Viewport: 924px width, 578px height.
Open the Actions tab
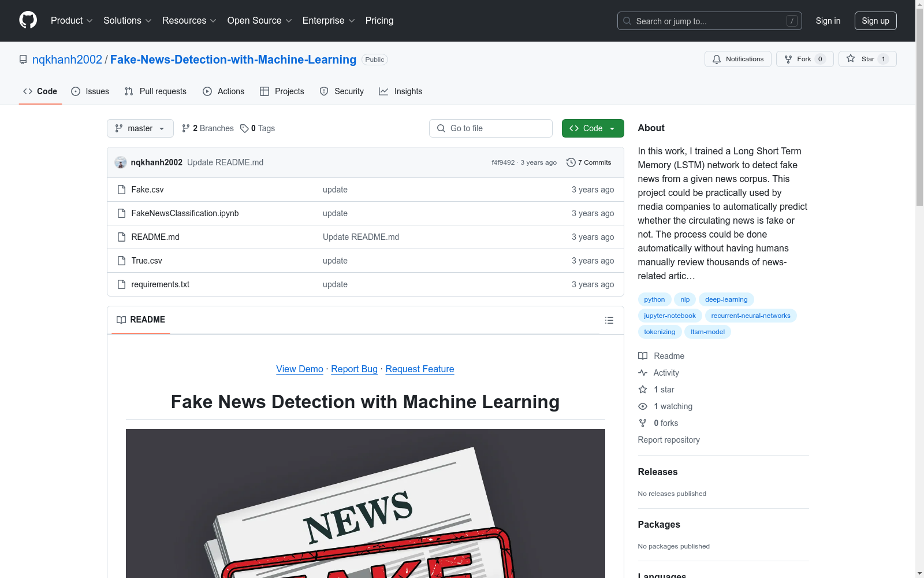[x=223, y=91]
